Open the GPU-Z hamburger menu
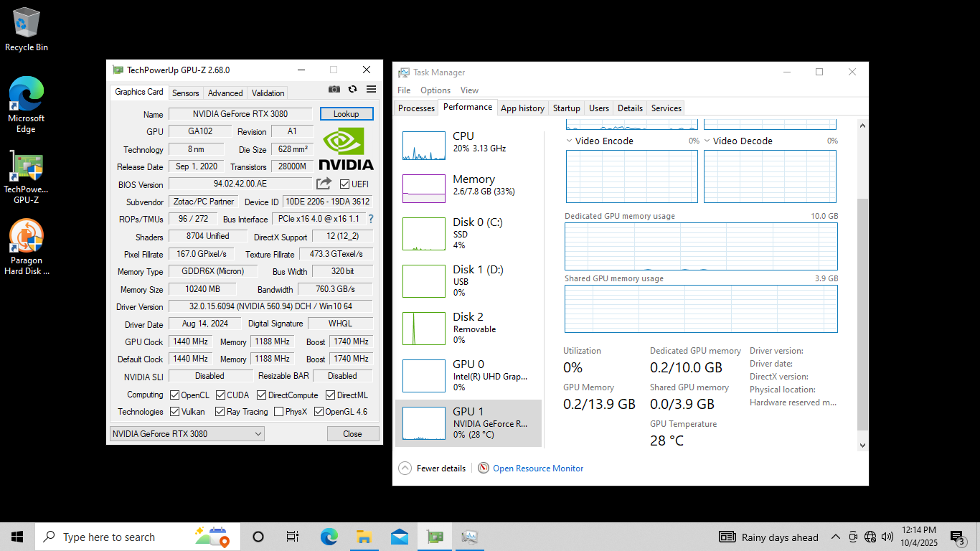Screen dimensions: 980x551 pyautogui.click(x=371, y=89)
